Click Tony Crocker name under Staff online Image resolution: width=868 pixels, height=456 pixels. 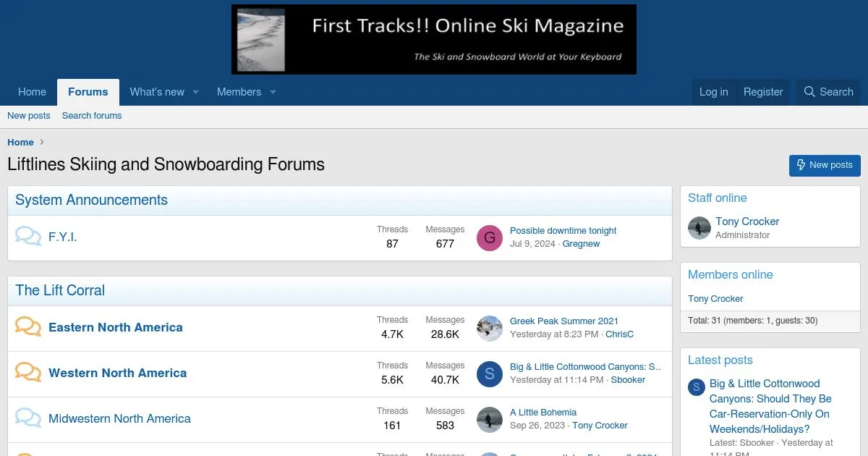(747, 221)
